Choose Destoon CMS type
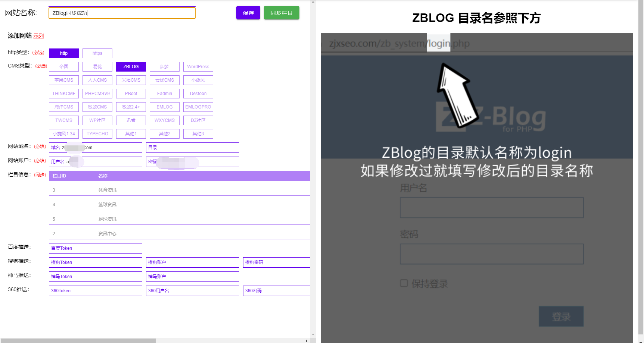The image size is (644, 343). click(x=198, y=94)
